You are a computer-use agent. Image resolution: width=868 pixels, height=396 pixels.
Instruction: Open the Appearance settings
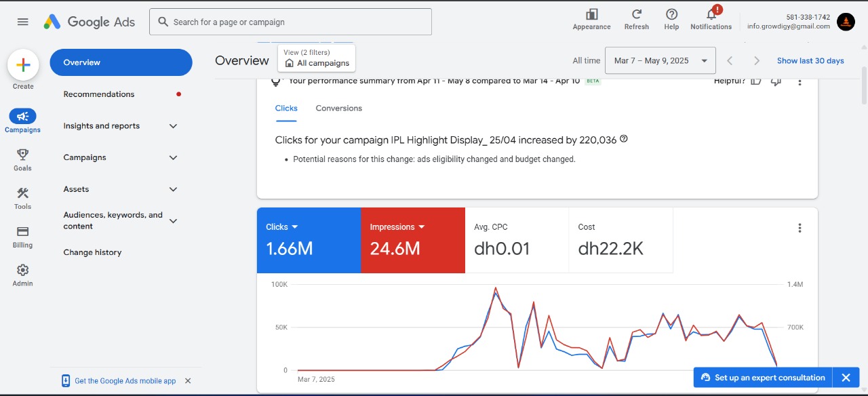pyautogui.click(x=591, y=19)
